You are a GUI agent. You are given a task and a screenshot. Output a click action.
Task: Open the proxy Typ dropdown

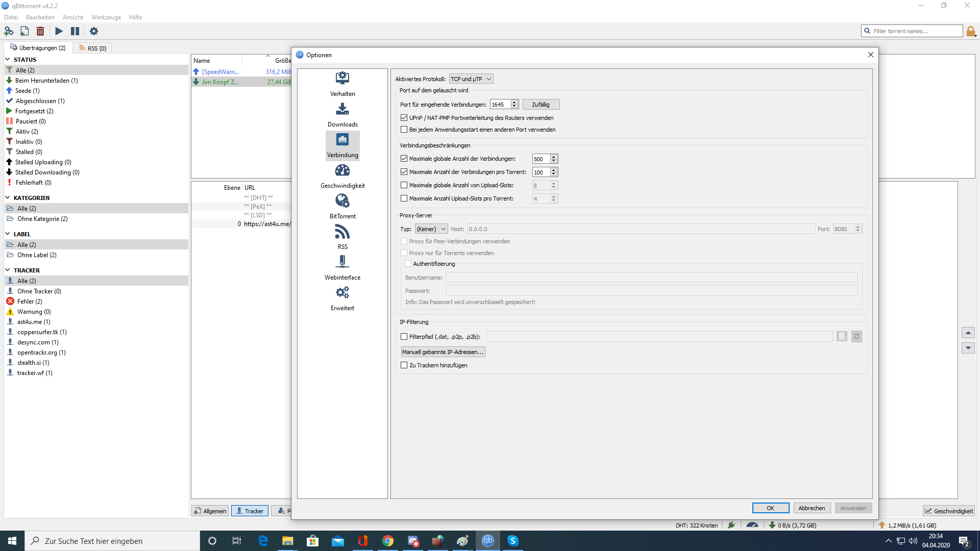[431, 229]
